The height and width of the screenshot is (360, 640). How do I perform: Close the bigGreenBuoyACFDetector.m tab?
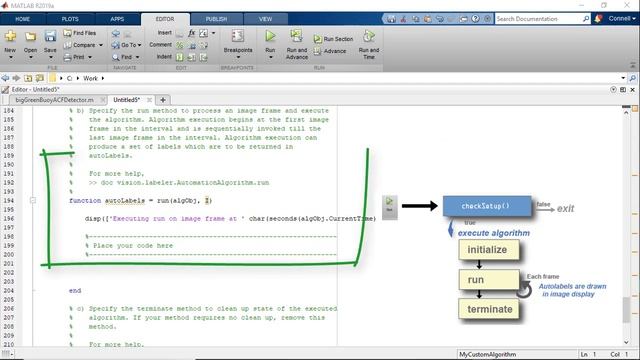[x=103, y=100]
